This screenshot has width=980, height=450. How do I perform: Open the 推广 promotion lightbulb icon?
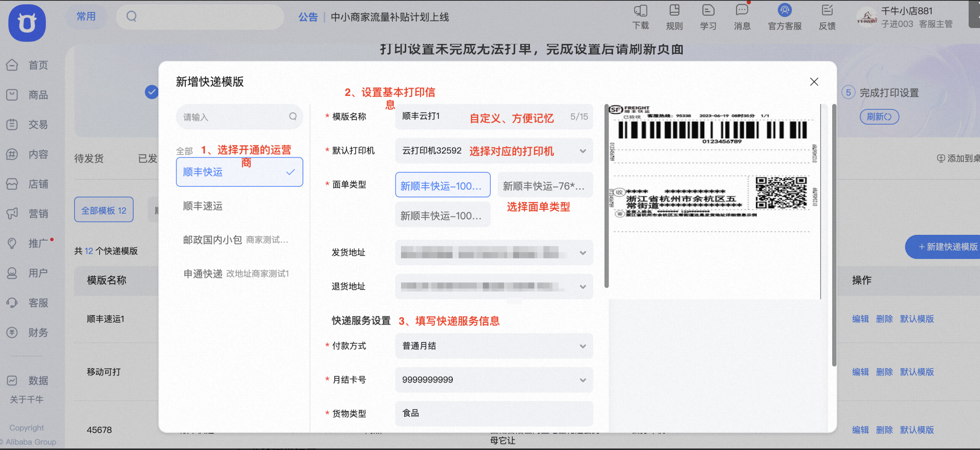[12, 243]
